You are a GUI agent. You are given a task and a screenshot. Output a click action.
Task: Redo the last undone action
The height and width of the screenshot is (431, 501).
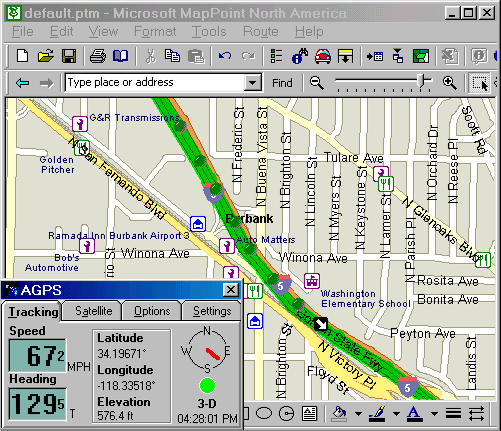pos(248,56)
